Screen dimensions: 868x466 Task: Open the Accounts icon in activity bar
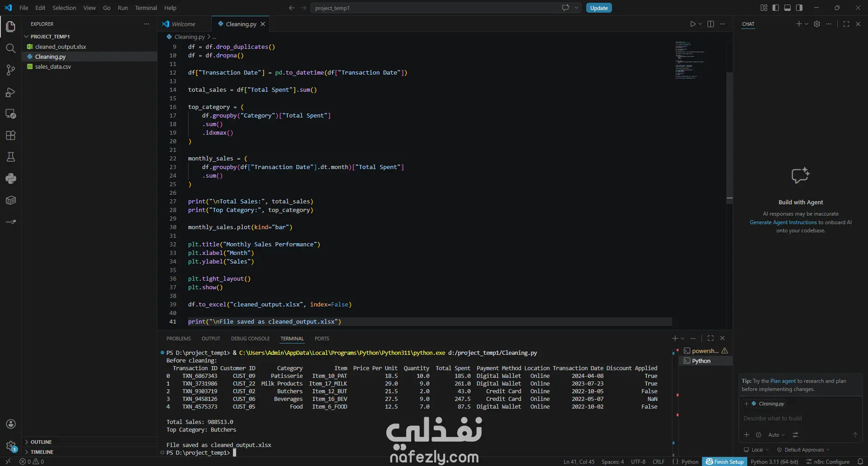tap(11, 424)
